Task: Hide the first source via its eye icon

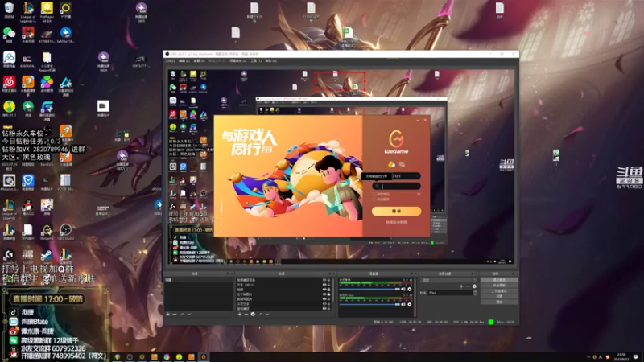Action: 324,280
